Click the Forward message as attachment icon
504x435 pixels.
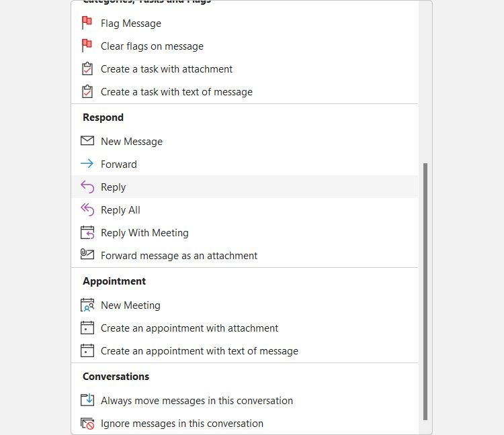point(87,255)
